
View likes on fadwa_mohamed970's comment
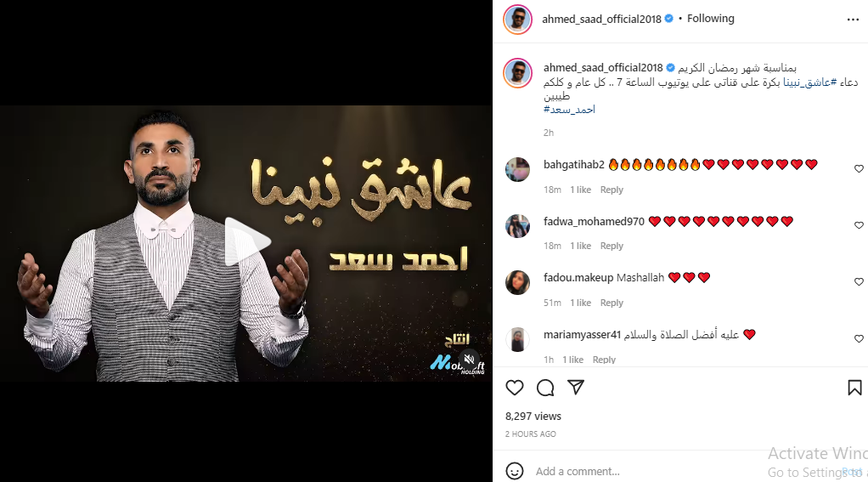[x=580, y=246]
